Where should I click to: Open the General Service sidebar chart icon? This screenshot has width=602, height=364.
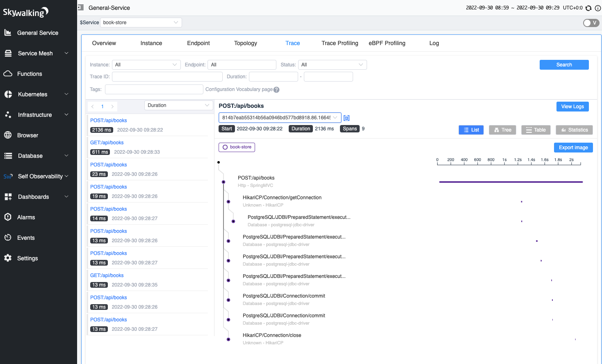coord(8,32)
